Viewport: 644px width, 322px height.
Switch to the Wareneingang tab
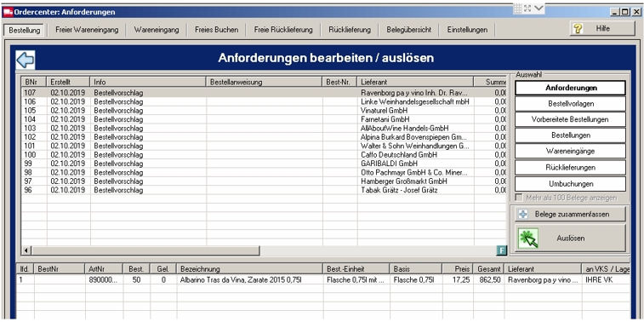coord(156,30)
